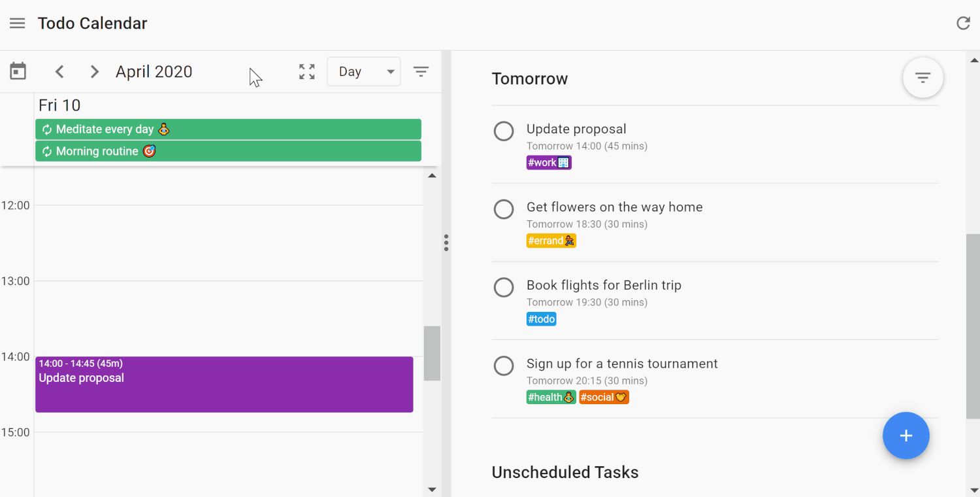Click the calendar's vertical scrollbar thumb
The height and width of the screenshot is (497, 980).
pyautogui.click(x=432, y=353)
